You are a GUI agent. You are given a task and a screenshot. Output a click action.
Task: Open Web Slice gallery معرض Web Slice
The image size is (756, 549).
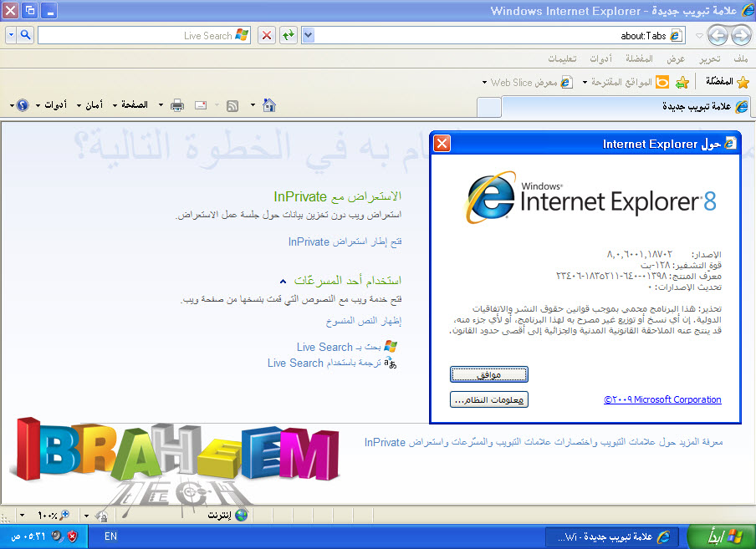click(x=528, y=83)
